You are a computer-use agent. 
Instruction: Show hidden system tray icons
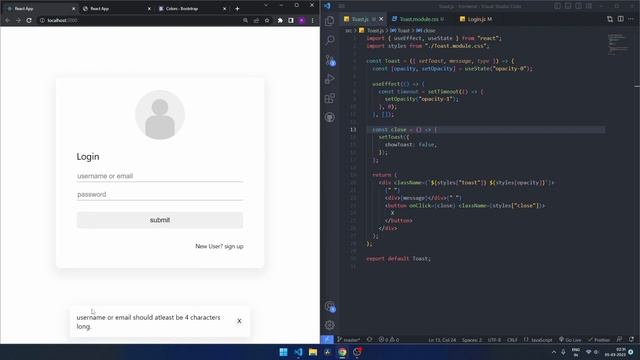click(x=554, y=352)
